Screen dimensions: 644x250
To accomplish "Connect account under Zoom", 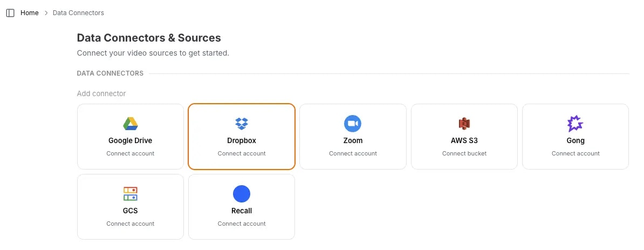I will tap(353, 153).
